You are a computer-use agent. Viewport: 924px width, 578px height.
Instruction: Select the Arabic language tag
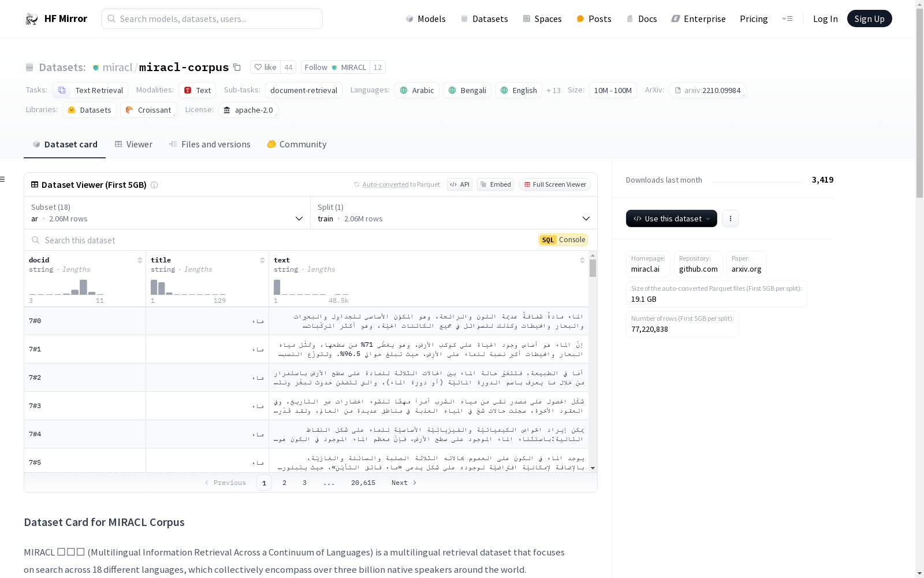point(417,90)
